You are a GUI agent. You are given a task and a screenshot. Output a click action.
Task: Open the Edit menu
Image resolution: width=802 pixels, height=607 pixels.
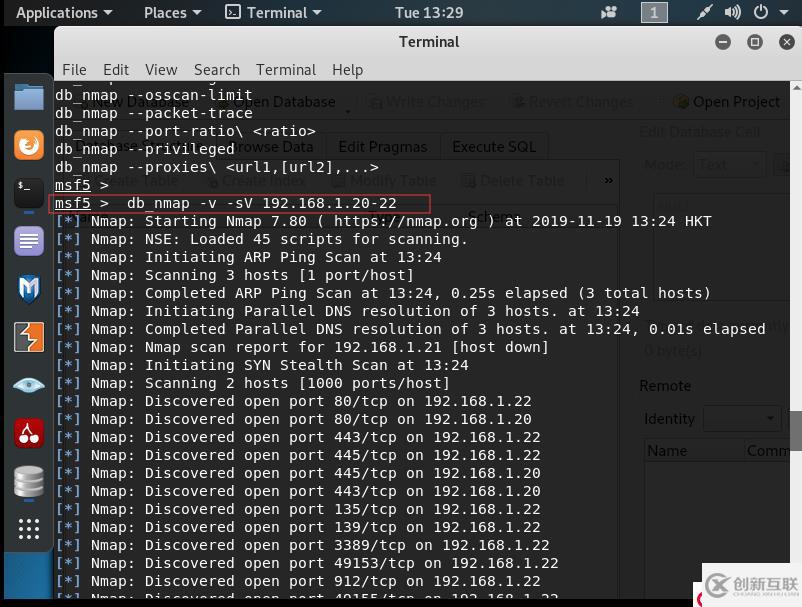click(116, 70)
